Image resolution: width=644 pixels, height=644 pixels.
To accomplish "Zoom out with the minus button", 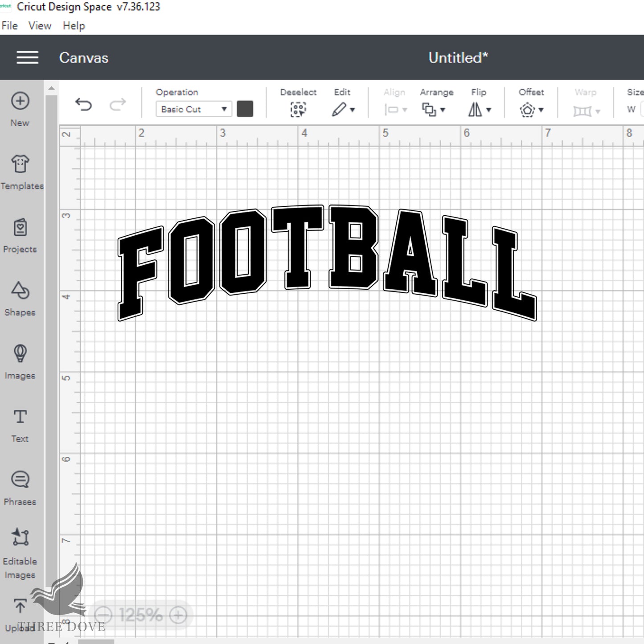I will tap(103, 615).
